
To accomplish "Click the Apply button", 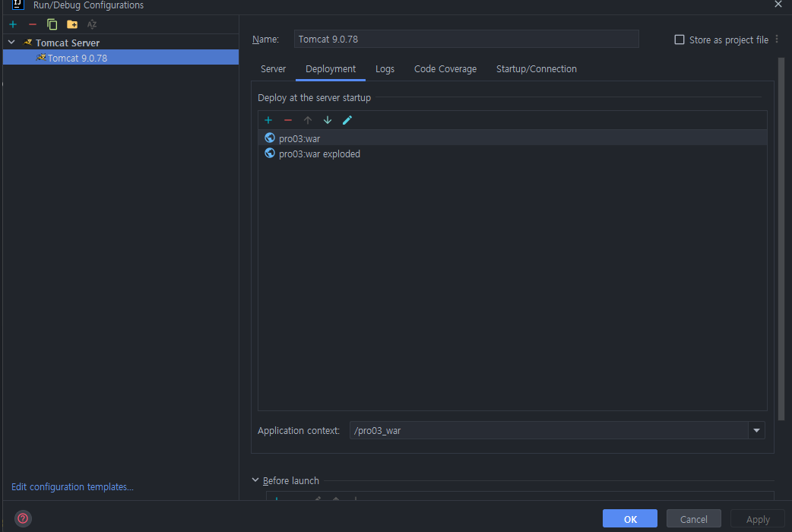I will [x=758, y=519].
